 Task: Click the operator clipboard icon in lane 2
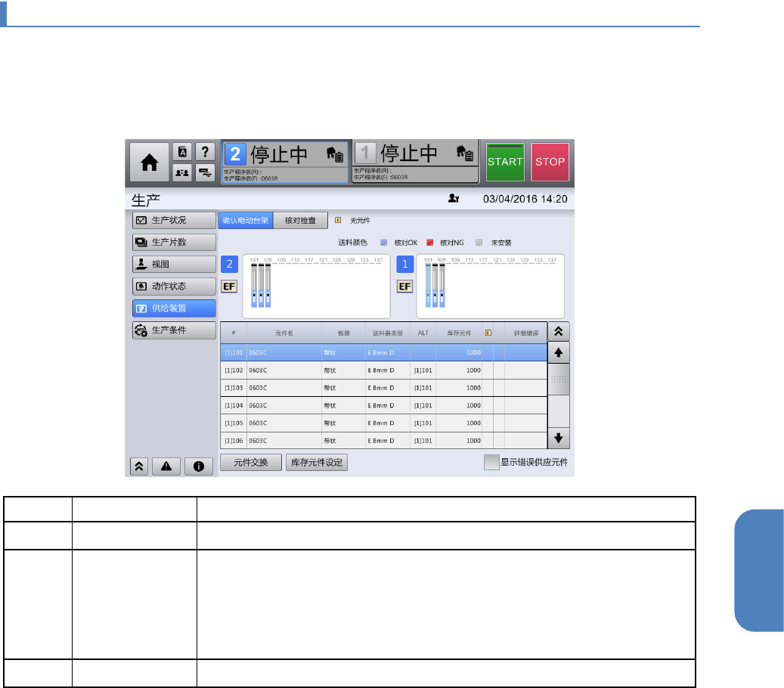click(335, 154)
